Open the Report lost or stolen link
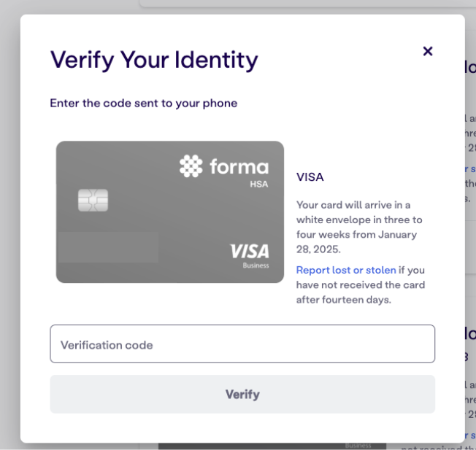476x450 pixels. click(x=346, y=270)
